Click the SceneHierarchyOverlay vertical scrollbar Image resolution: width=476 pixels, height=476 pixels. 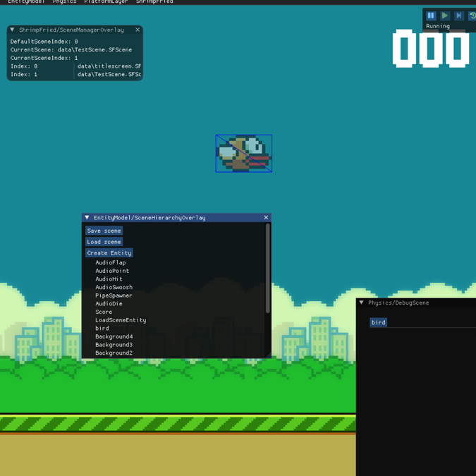click(x=267, y=269)
